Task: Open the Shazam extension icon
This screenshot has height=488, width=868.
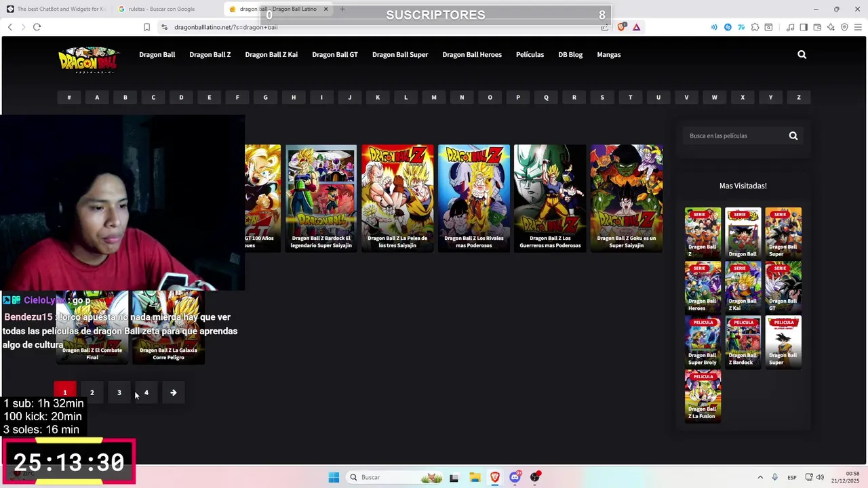Action: 728,27
